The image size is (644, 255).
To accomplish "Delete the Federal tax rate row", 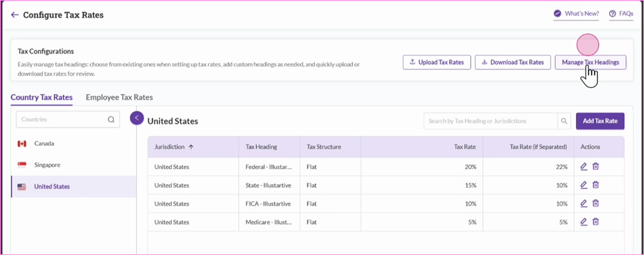I will (595, 166).
